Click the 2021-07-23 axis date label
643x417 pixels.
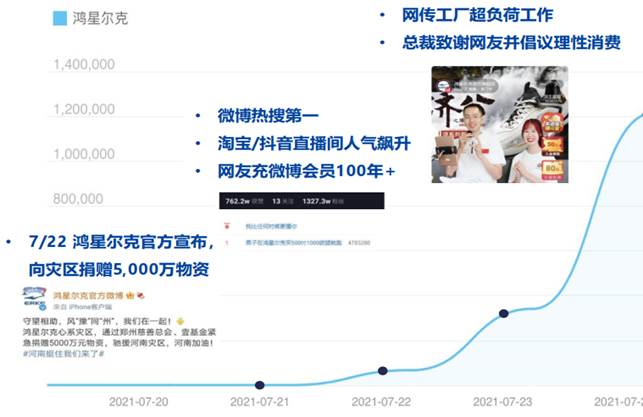click(503, 402)
